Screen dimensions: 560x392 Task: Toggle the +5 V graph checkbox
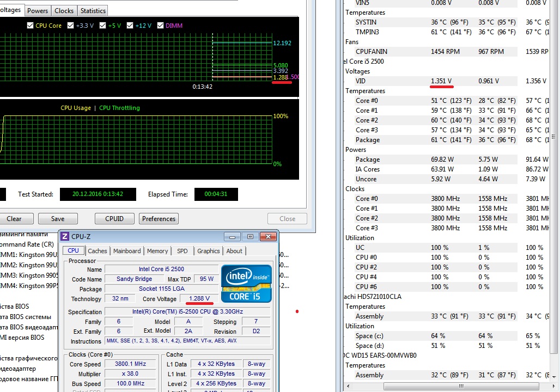(102, 26)
